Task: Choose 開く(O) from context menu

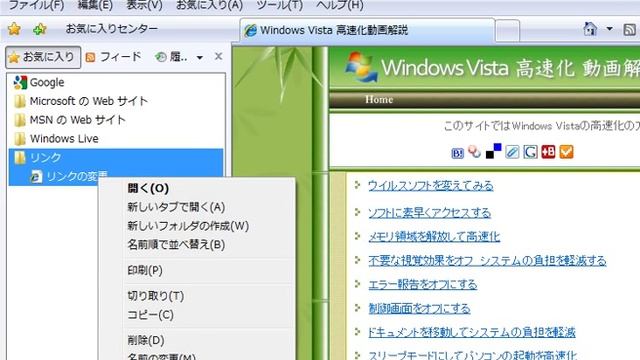Action: (x=148, y=188)
